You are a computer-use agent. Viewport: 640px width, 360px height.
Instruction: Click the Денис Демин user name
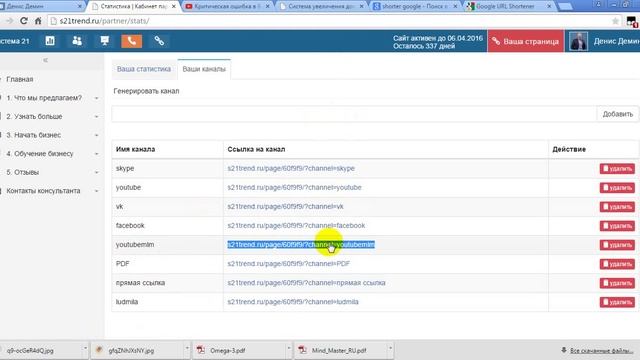click(x=616, y=41)
